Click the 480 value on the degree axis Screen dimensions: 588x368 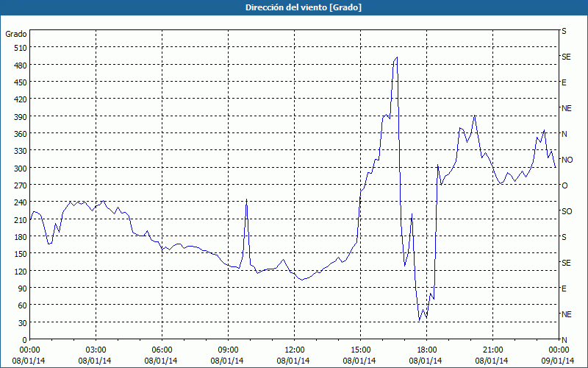[x=20, y=65]
